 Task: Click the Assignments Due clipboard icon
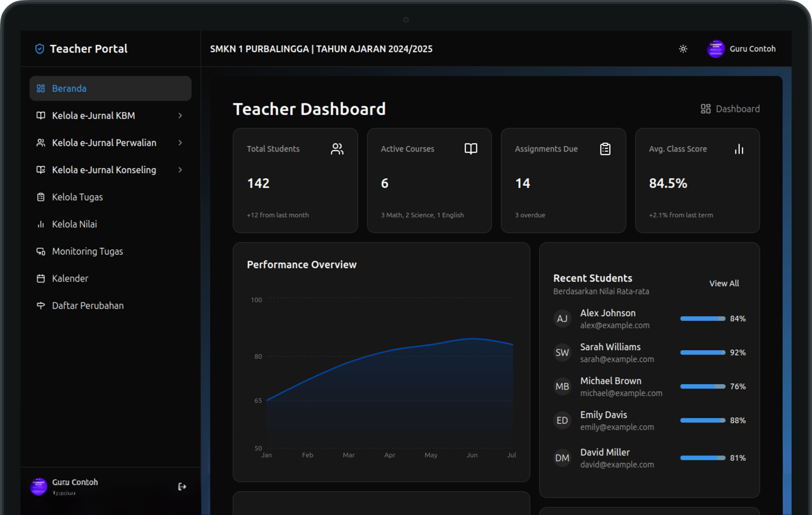605,149
